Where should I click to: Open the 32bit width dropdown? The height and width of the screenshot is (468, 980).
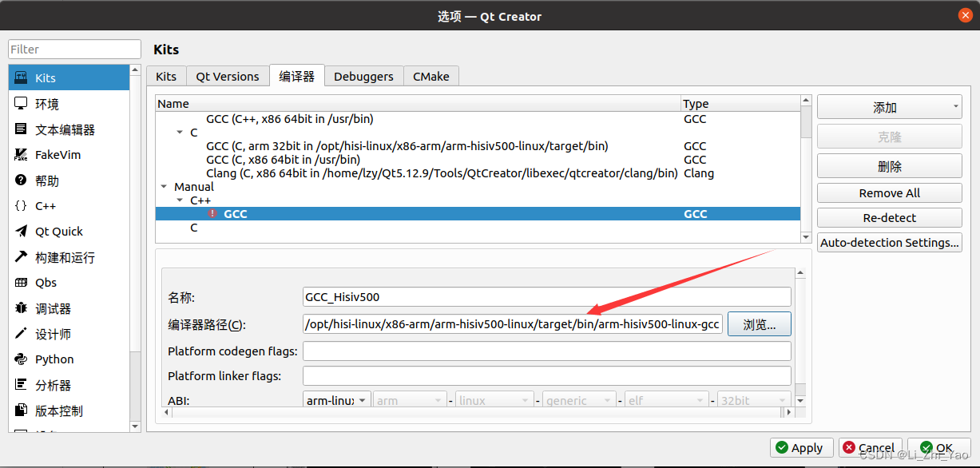click(x=753, y=400)
